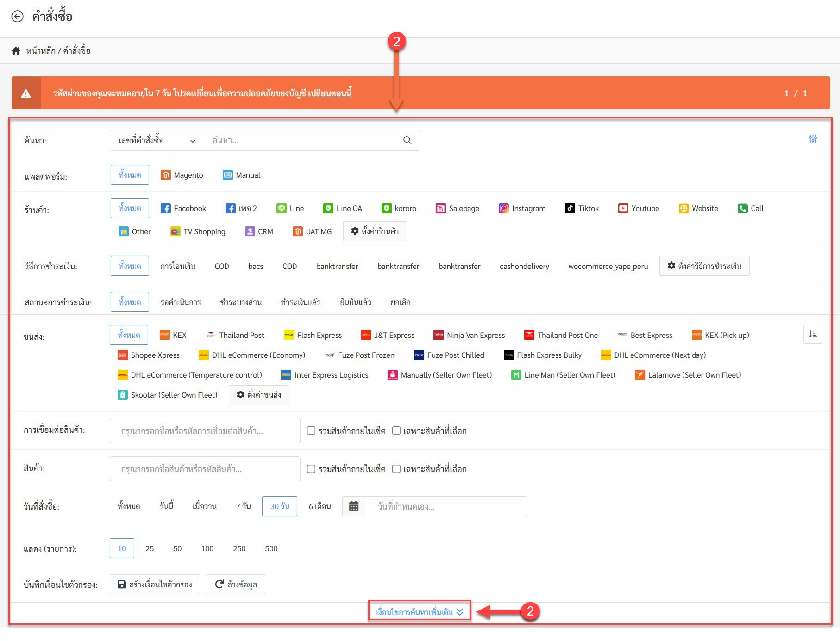This screenshot has width=840, height=641.
Task: Check เฉพาะสินค้าที่เลือก in the สินค้า row
Action: (x=396, y=469)
